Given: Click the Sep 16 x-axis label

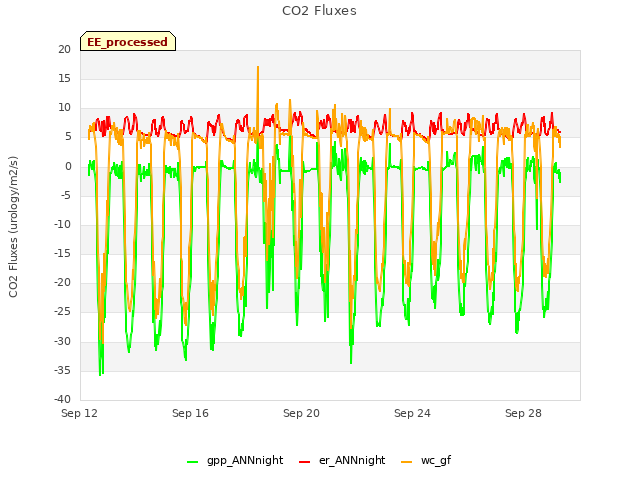Looking at the screenshot, I should pyautogui.click(x=190, y=413).
